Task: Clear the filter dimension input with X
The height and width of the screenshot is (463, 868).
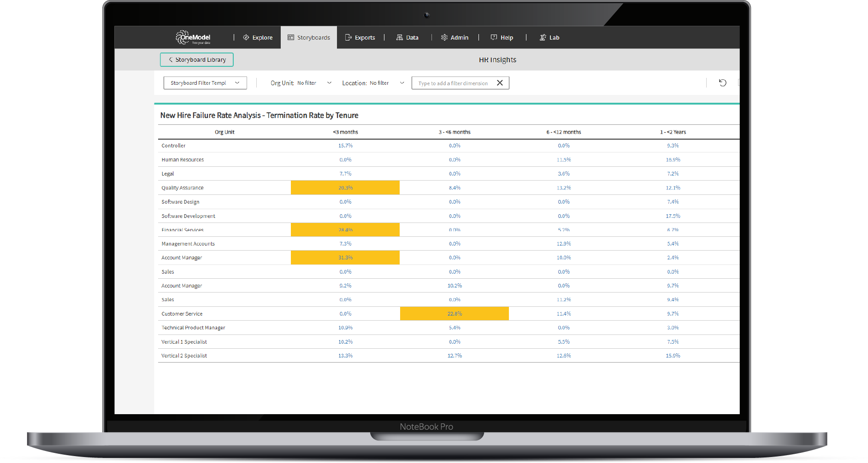Action: [x=500, y=83]
